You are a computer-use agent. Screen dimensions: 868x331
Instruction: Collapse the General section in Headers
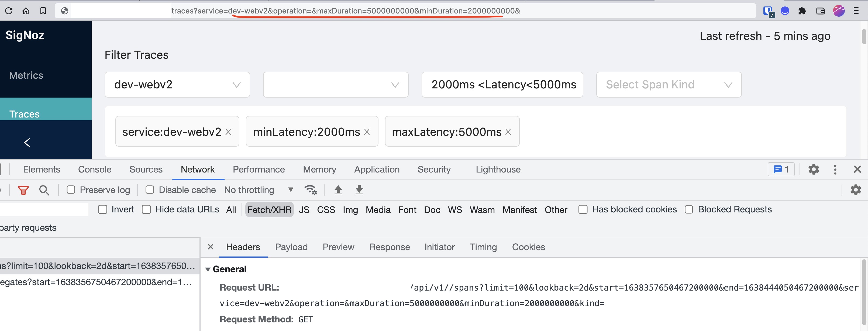pyautogui.click(x=208, y=269)
